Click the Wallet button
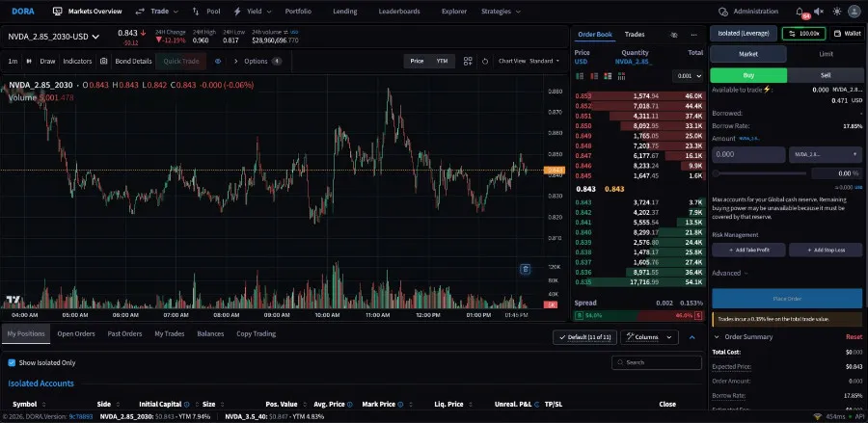 click(847, 34)
